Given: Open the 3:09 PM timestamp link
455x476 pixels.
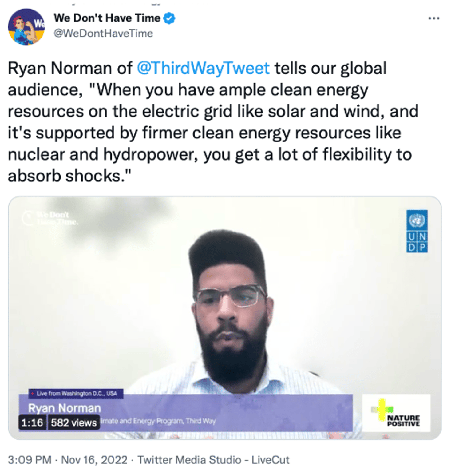Looking at the screenshot, I should pyautogui.click(x=30, y=460).
